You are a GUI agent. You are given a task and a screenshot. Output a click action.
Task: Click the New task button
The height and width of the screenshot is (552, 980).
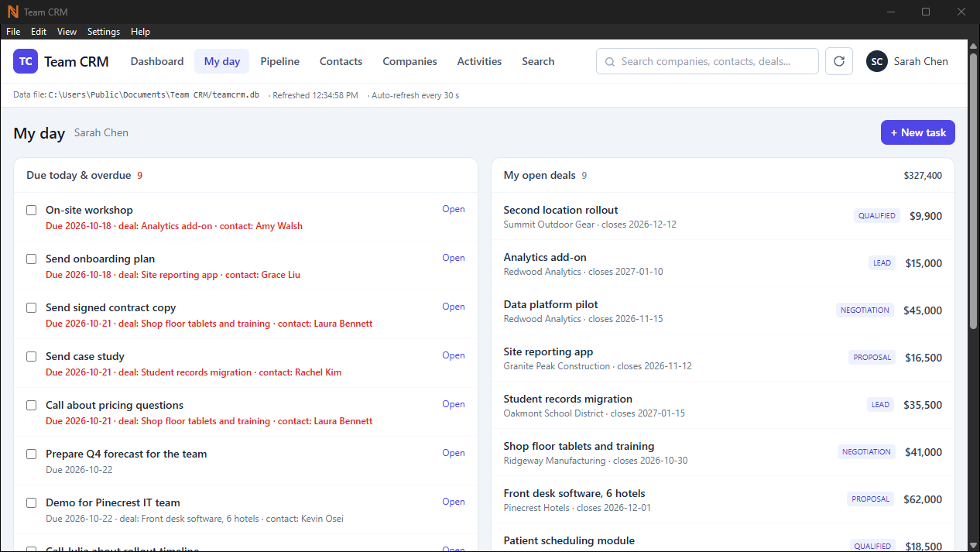point(918,132)
